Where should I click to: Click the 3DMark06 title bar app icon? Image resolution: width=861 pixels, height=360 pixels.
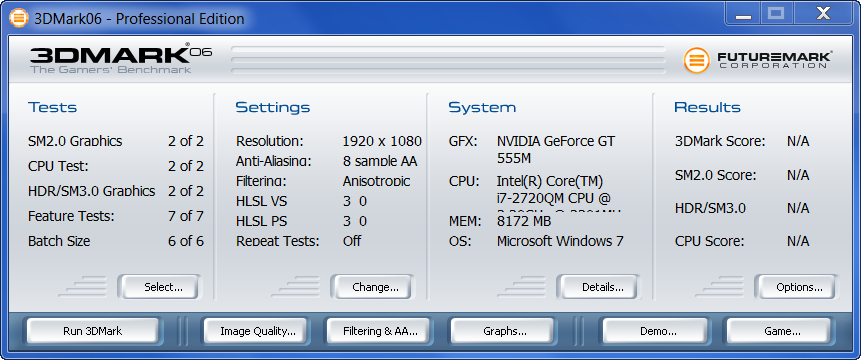click(19, 18)
